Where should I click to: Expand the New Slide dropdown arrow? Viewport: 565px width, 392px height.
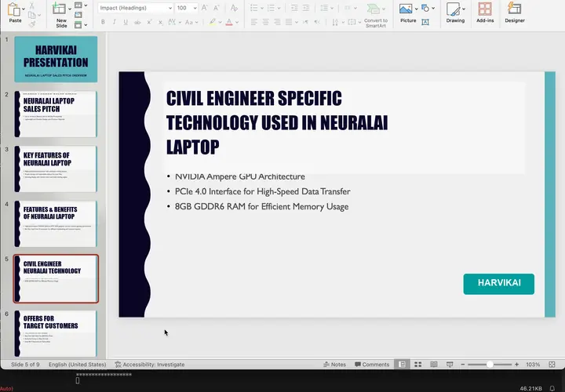[70, 9]
